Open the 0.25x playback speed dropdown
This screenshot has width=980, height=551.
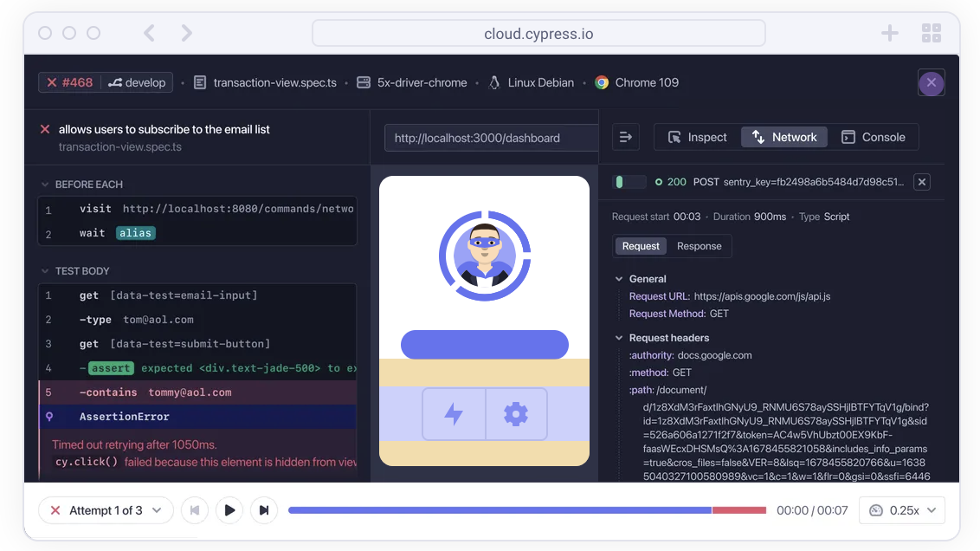click(x=902, y=510)
